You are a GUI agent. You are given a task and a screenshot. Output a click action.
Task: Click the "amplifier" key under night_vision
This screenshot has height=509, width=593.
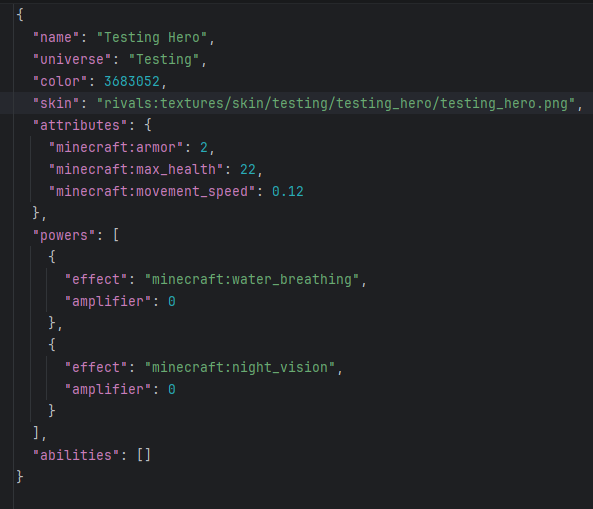click(108, 389)
